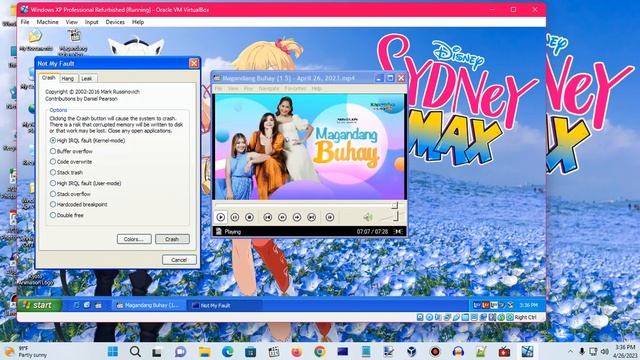Open the Navigate menu in media player
The image size is (640, 360).
coord(269,88)
